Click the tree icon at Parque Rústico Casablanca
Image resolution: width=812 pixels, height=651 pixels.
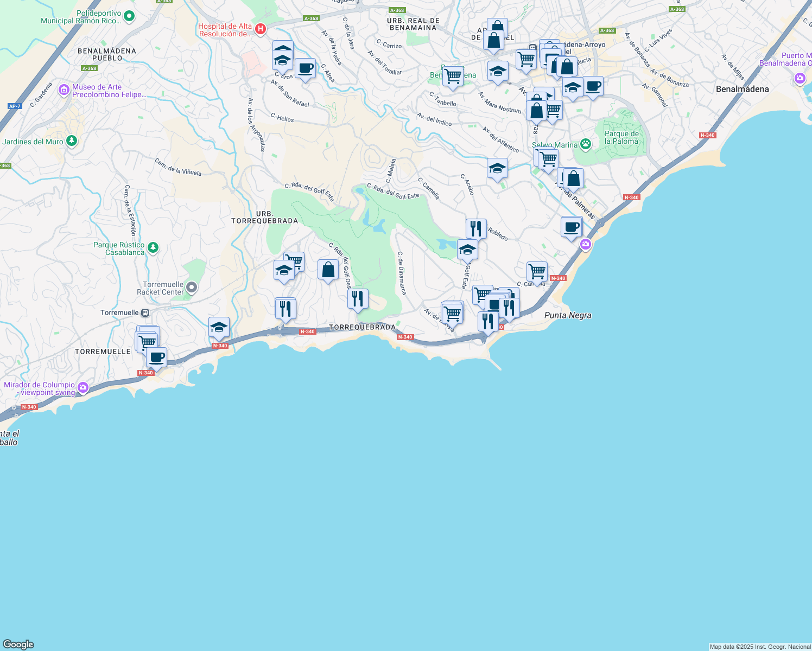[x=153, y=248]
